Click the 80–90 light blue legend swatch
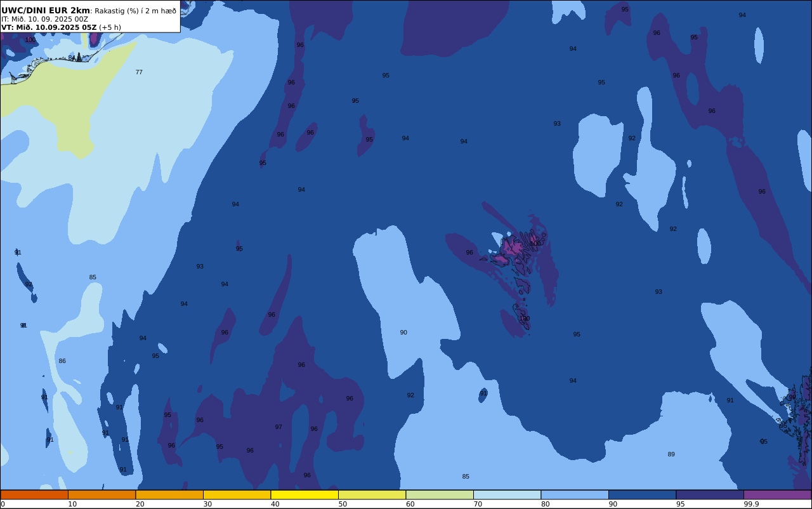 point(575,494)
